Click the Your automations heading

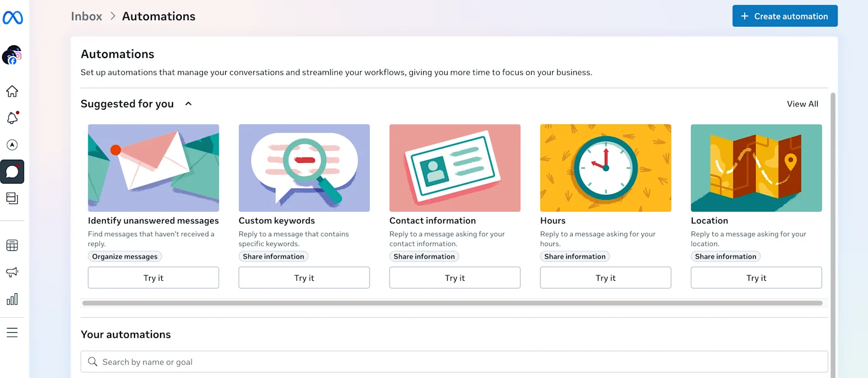pos(126,335)
